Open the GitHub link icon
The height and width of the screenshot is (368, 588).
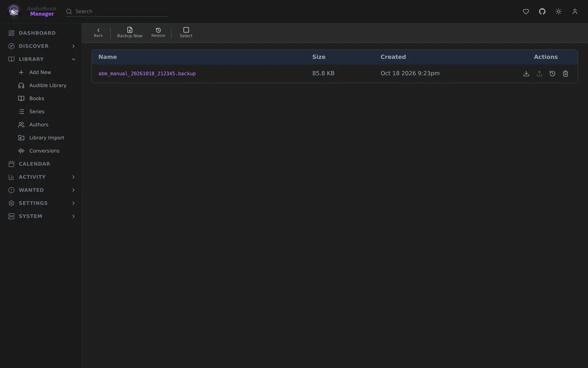542,11
